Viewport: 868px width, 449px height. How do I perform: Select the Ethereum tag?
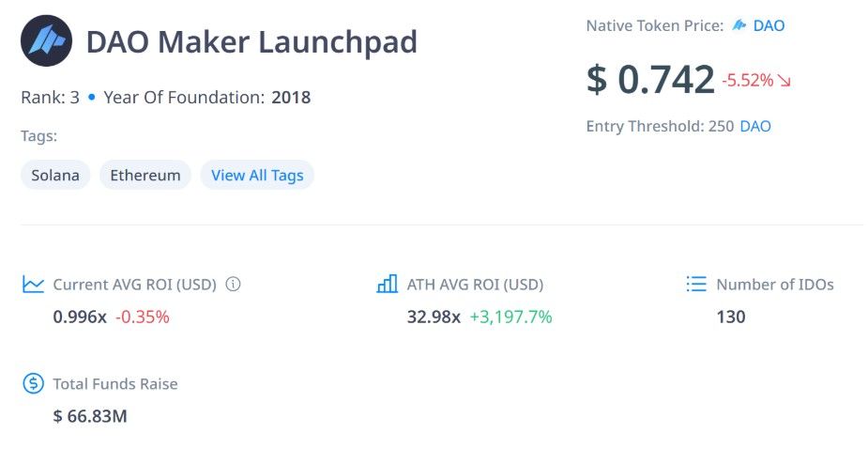[145, 176]
